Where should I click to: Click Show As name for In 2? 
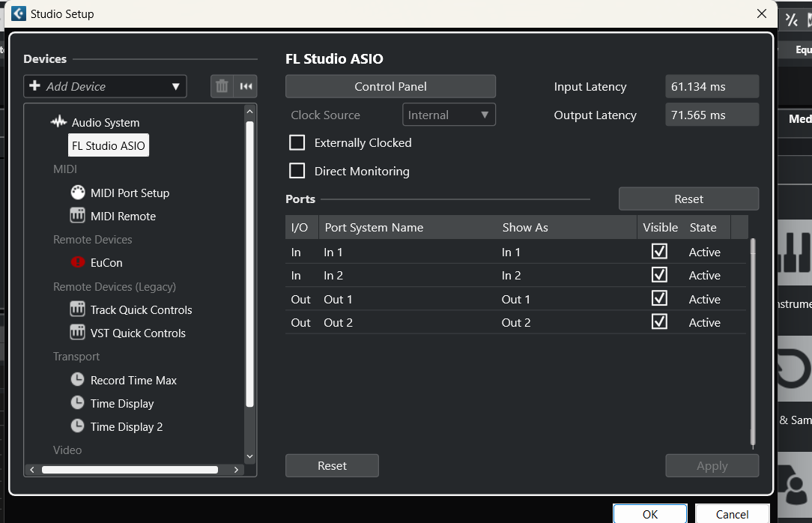pyautogui.click(x=511, y=276)
